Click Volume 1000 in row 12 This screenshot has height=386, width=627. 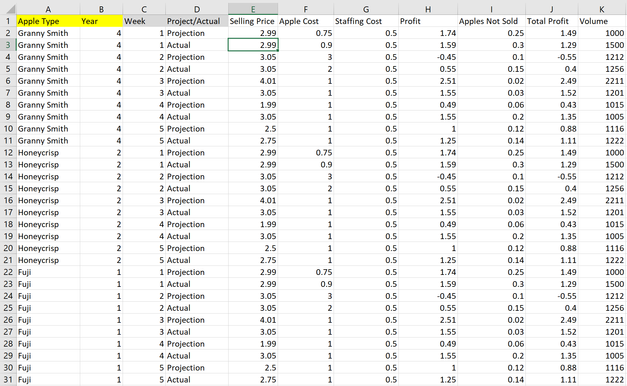[615, 153]
